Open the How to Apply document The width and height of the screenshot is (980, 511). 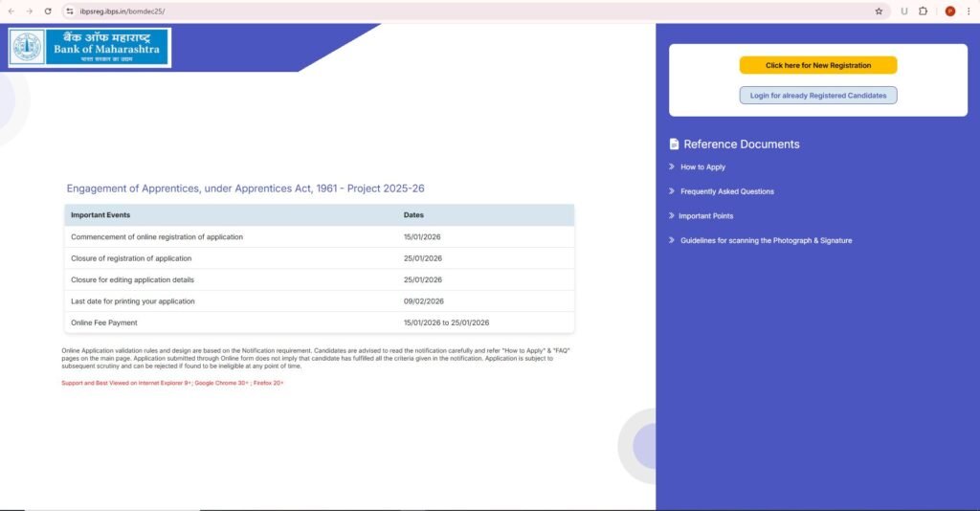coord(702,167)
